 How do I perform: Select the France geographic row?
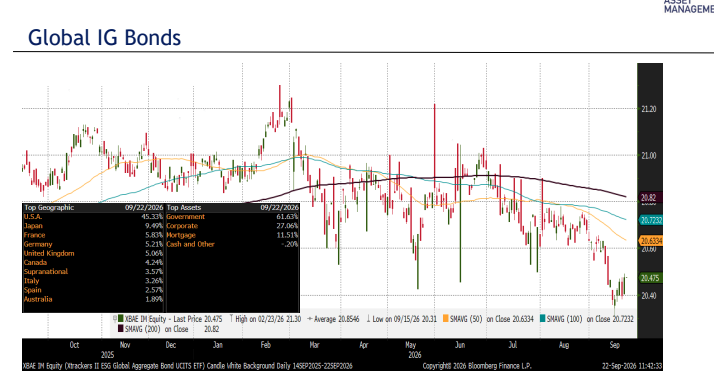click(93, 235)
